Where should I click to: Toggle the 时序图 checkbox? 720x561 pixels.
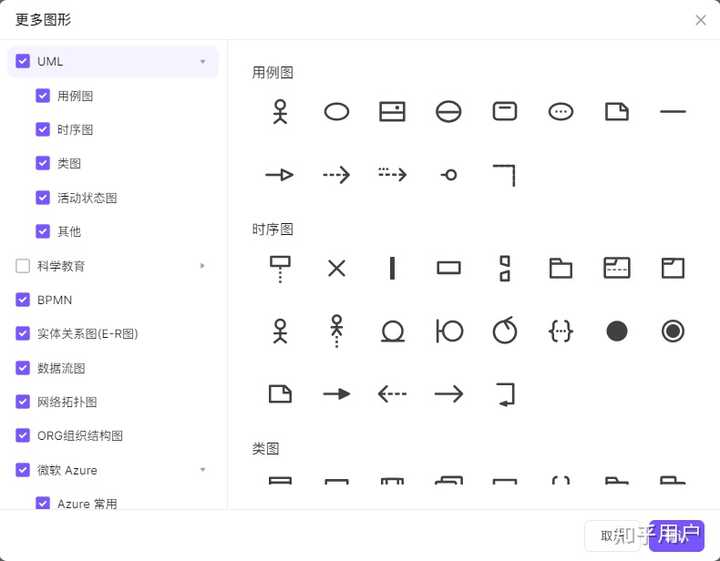(43, 129)
